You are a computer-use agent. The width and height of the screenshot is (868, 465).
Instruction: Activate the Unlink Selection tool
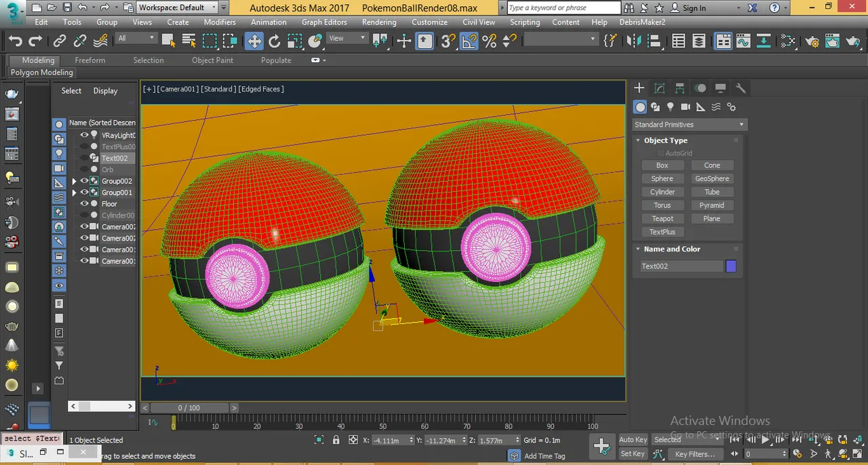click(x=80, y=41)
